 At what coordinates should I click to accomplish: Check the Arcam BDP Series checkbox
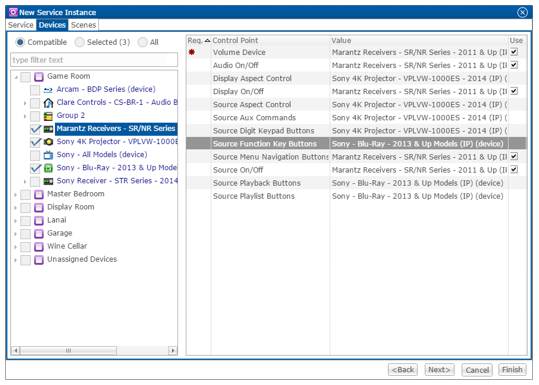(x=35, y=90)
